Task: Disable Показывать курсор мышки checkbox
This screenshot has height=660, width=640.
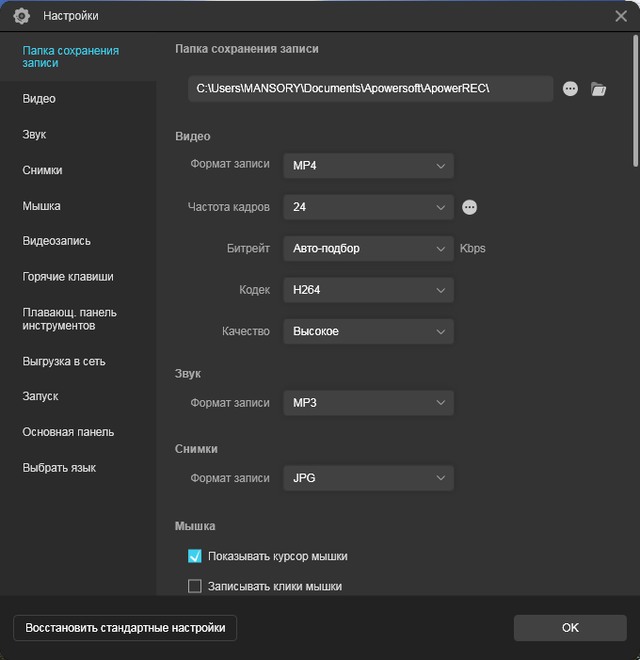Action: [x=195, y=556]
